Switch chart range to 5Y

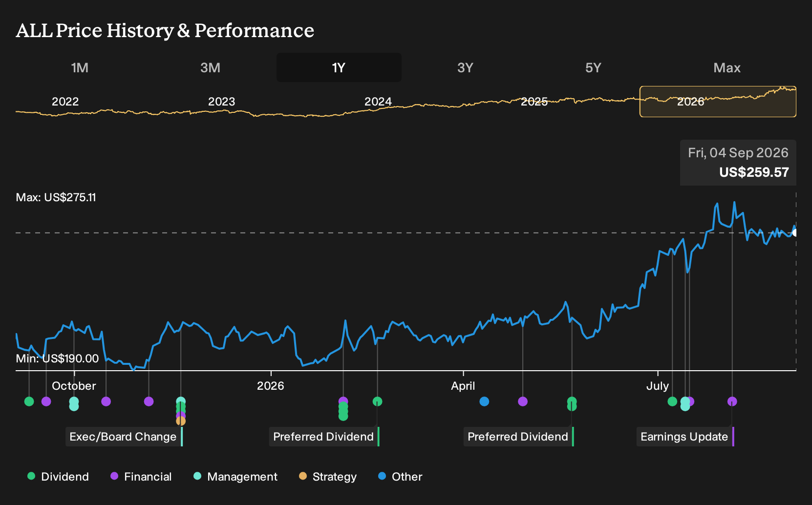coord(593,67)
